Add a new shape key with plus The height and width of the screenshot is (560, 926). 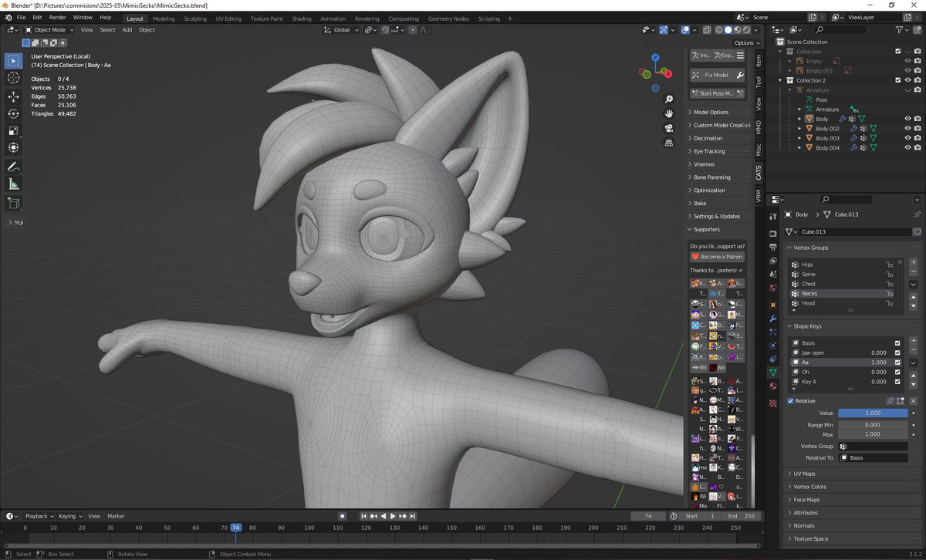click(x=913, y=342)
